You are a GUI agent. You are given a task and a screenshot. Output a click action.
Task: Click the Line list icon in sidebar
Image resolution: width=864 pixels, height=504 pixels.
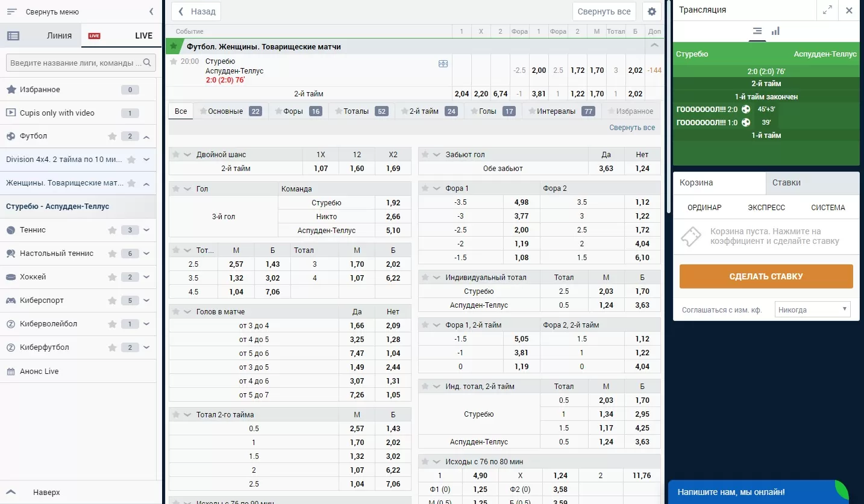click(13, 36)
